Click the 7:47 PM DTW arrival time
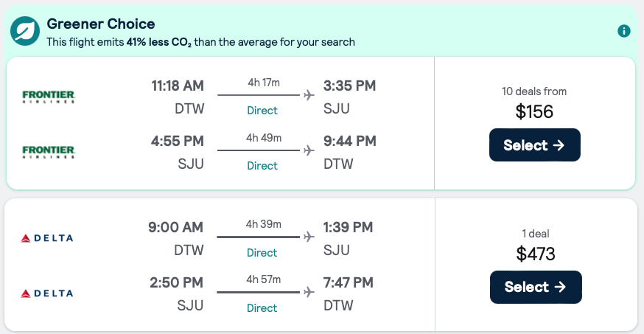 pos(349,283)
